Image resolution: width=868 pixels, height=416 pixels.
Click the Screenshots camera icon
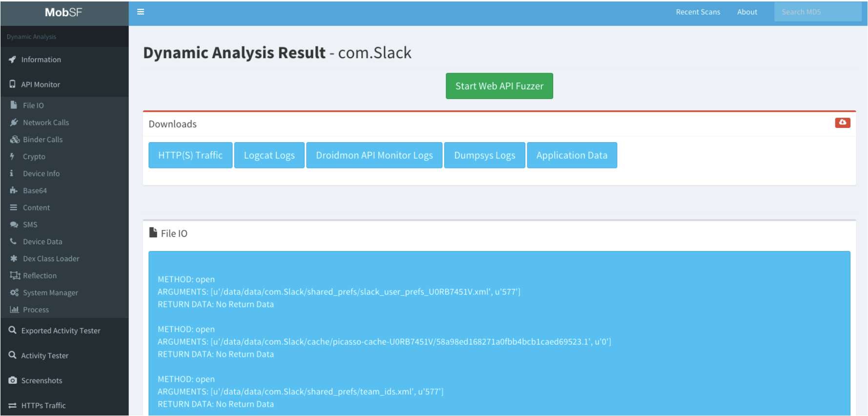coord(13,380)
